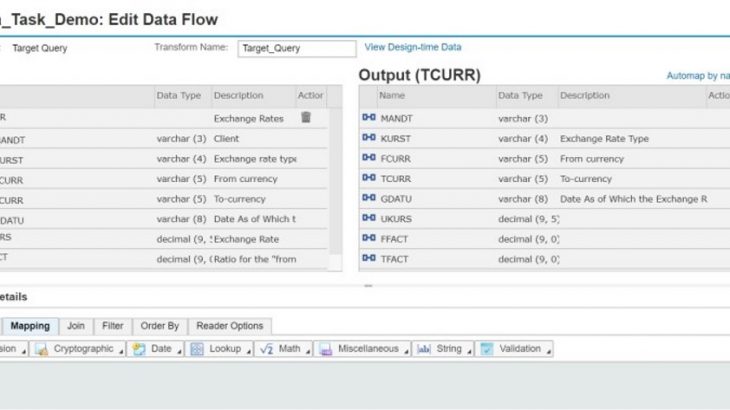Select the output UKURS name cell
The width and height of the screenshot is (730, 410).
(x=396, y=219)
